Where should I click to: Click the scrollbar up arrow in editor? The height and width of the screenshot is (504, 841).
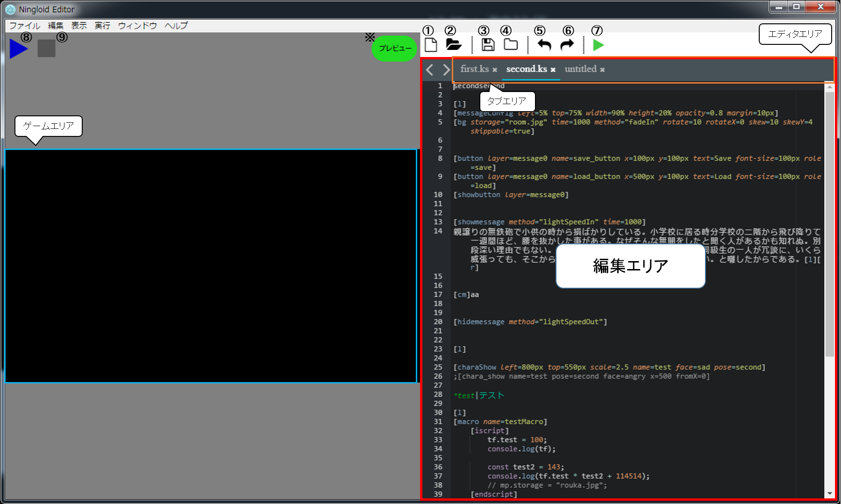[829, 87]
